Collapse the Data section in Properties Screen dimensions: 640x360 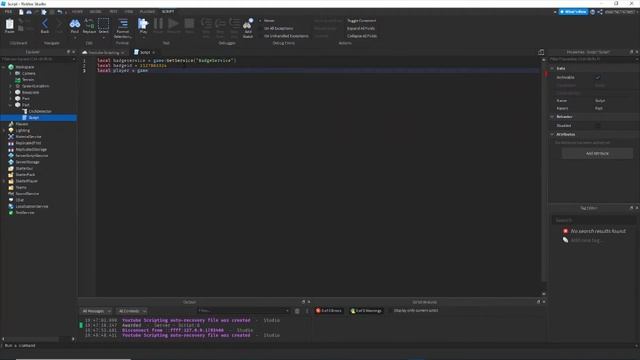552,68
